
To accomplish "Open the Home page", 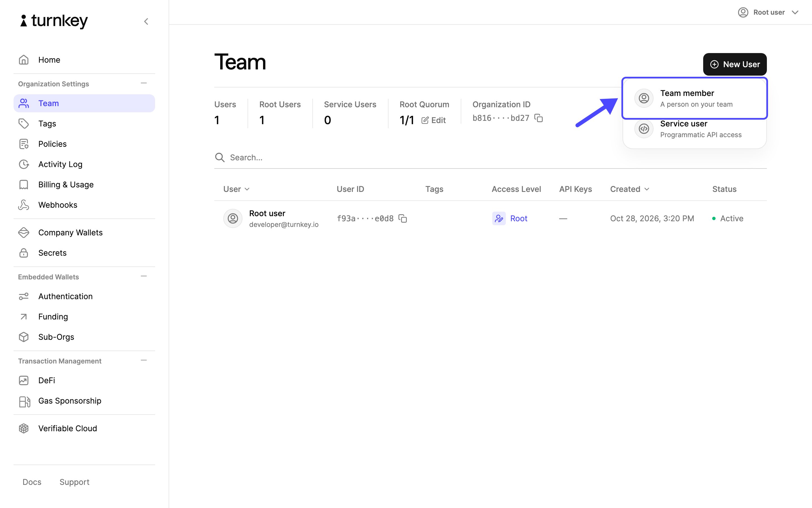I will (x=84, y=60).
